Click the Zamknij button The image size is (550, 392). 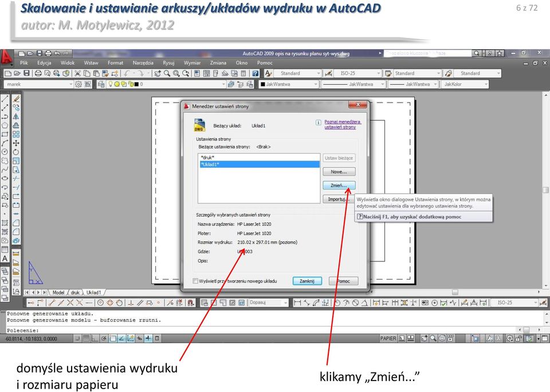pos(307,281)
